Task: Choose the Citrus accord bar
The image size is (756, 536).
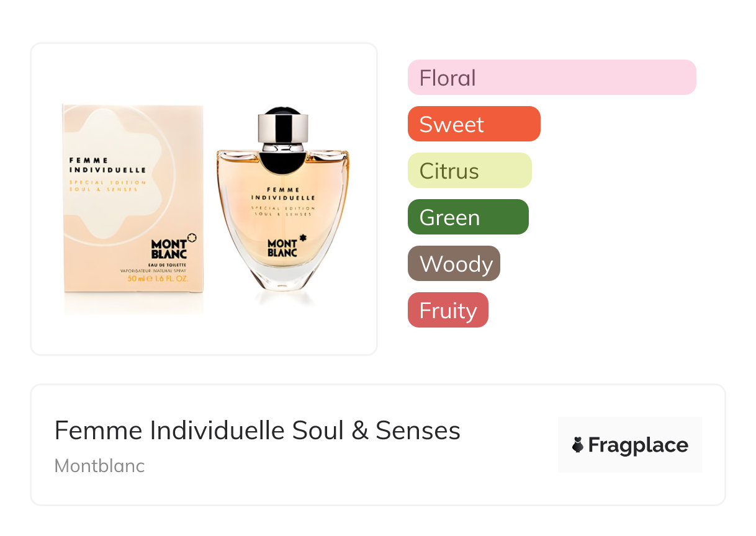Action: coord(469,171)
